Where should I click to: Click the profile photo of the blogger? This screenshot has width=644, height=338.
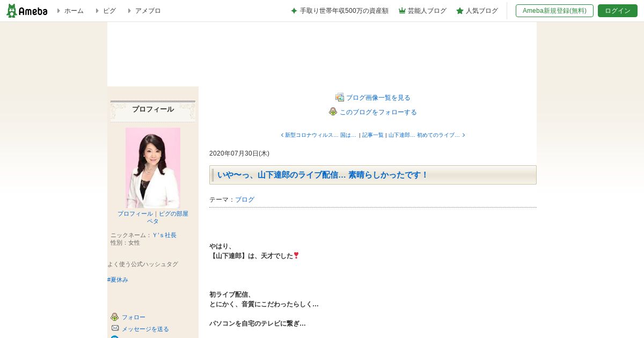pyautogui.click(x=153, y=168)
